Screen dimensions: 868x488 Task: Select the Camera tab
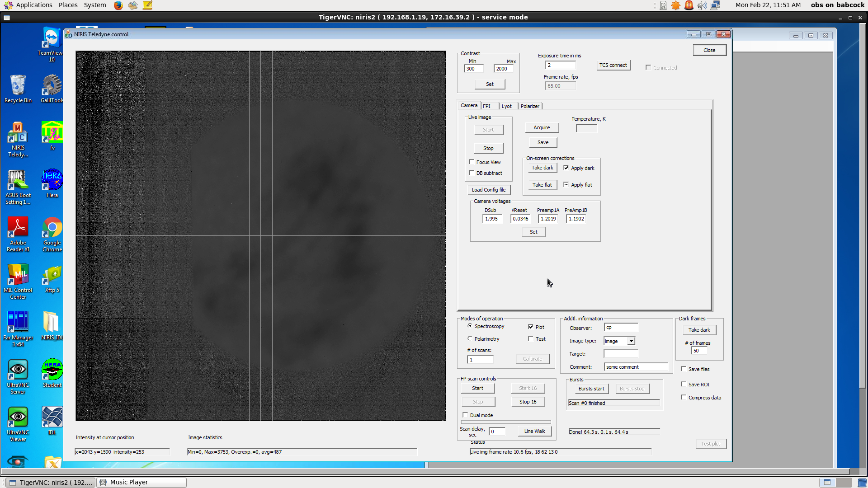click(x=469, y=105)
